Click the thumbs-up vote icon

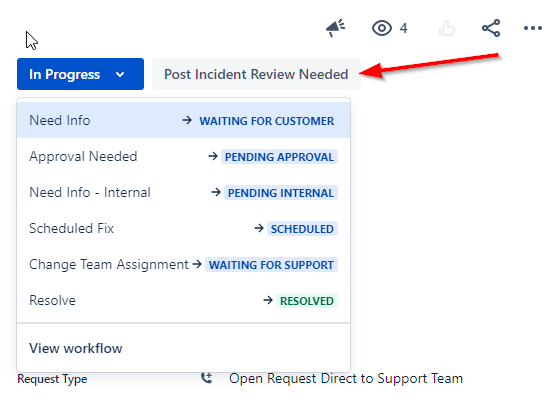446,28
